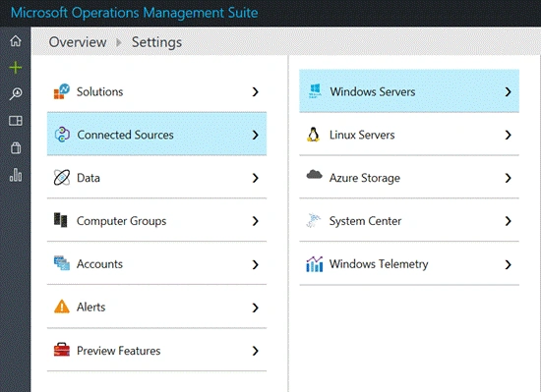Open Preview Features settings item
Image resolution: width=541 pixels, height=392 pixels.
(156, 350)
